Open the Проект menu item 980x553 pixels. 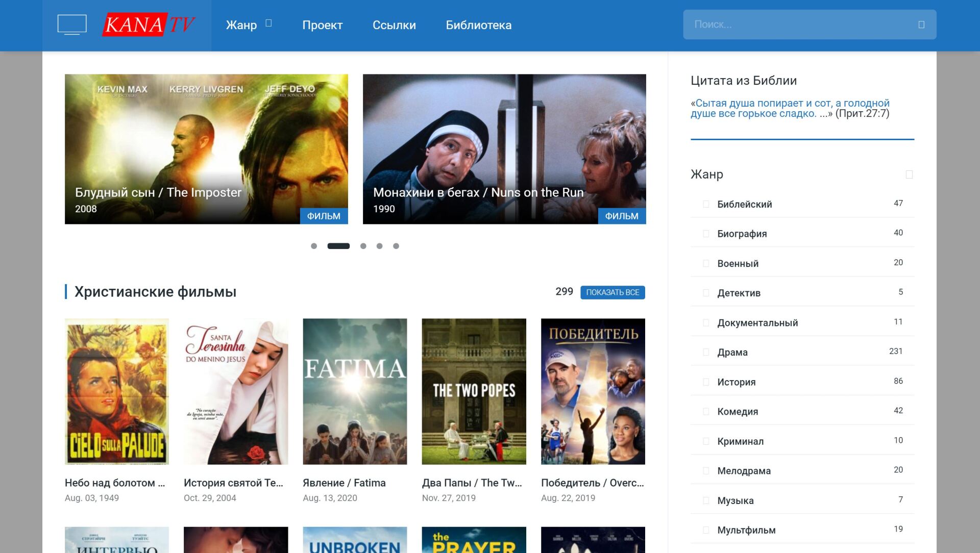(323, 25)
